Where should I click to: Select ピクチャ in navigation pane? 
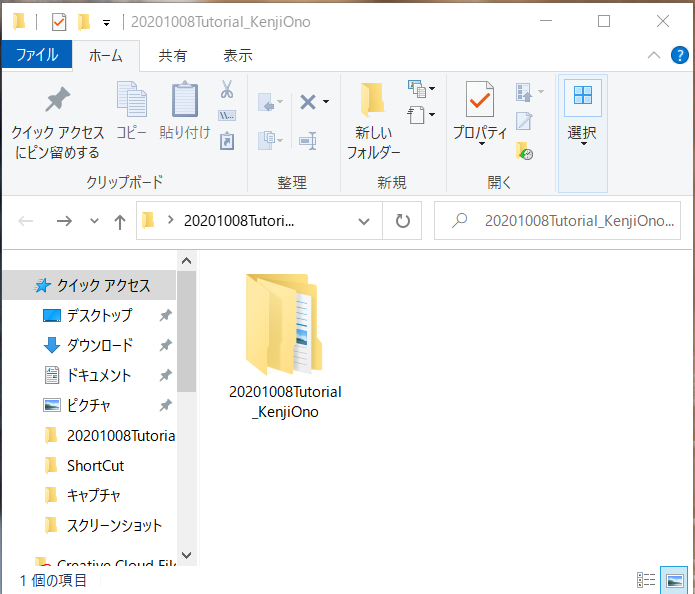pos(88,405)
